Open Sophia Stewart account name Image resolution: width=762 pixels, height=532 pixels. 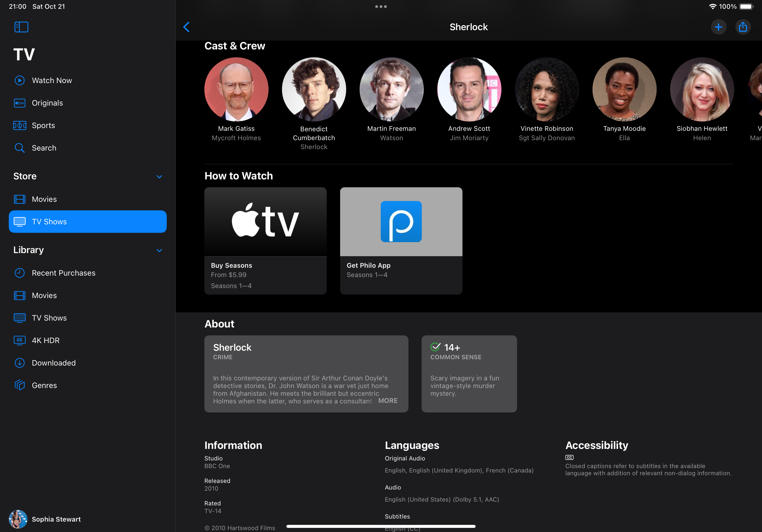(x=56, y=519)
